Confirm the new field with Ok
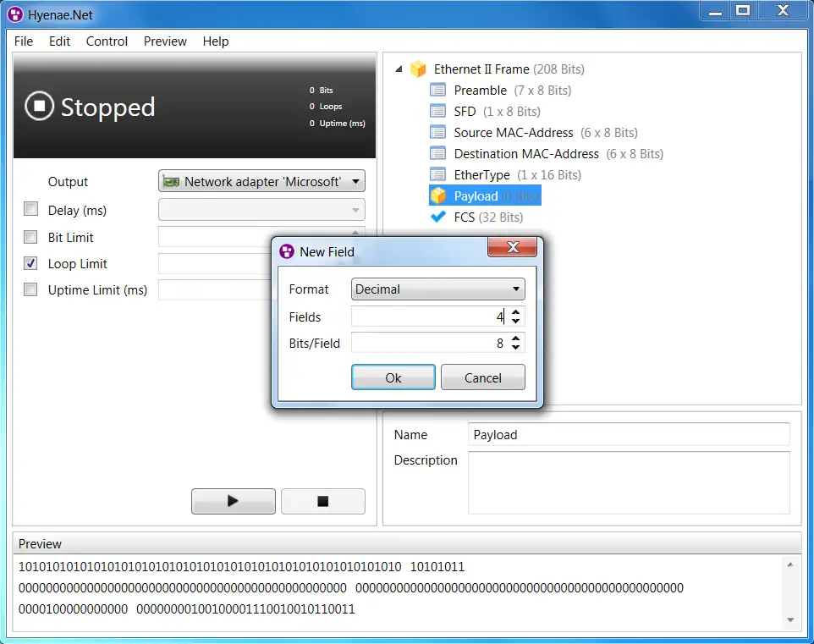814x644 pixels. tap(393, 377)
